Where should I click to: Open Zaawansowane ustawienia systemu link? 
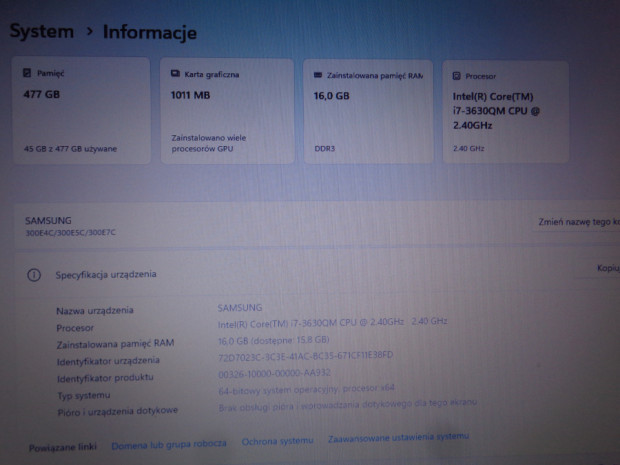tap(398, 437)
